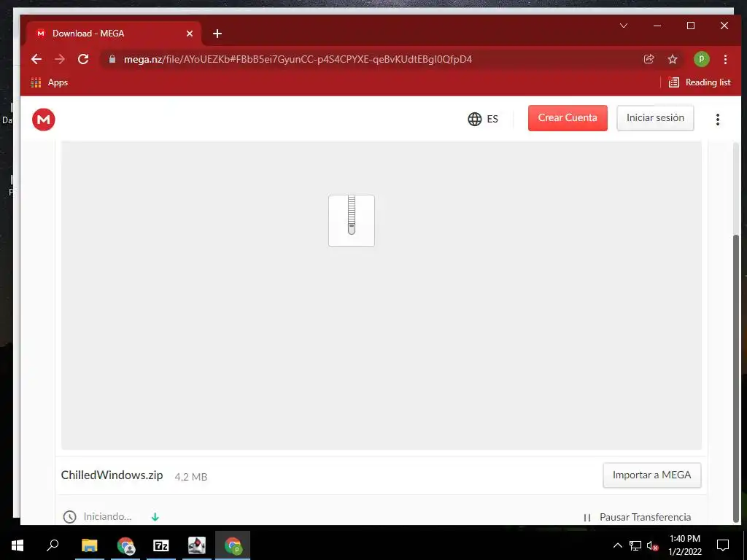Screen dimensions: 747x560
Task: Click active Chrome icon with p badge
Action: (x=233, y=545)
